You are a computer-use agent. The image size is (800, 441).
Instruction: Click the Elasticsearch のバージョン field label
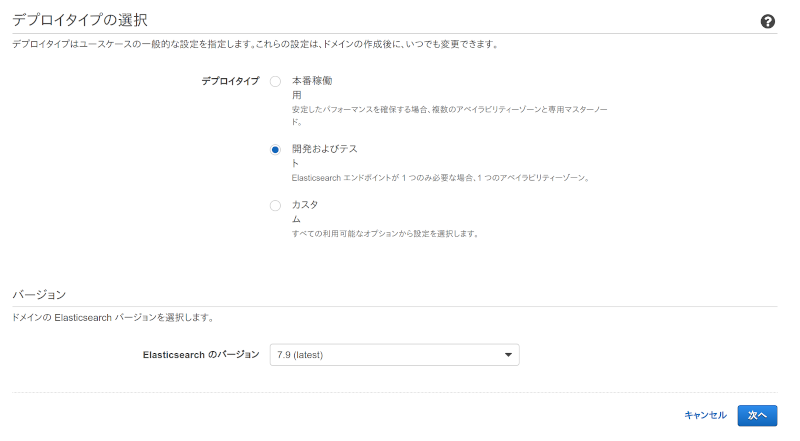pyautogui.click(x=201, y=354)
